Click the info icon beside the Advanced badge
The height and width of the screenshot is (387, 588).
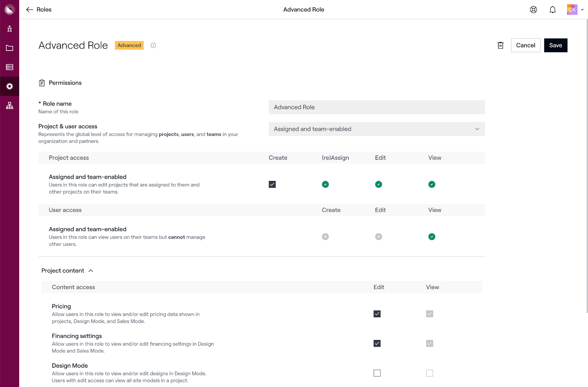(x=153, y=45)
